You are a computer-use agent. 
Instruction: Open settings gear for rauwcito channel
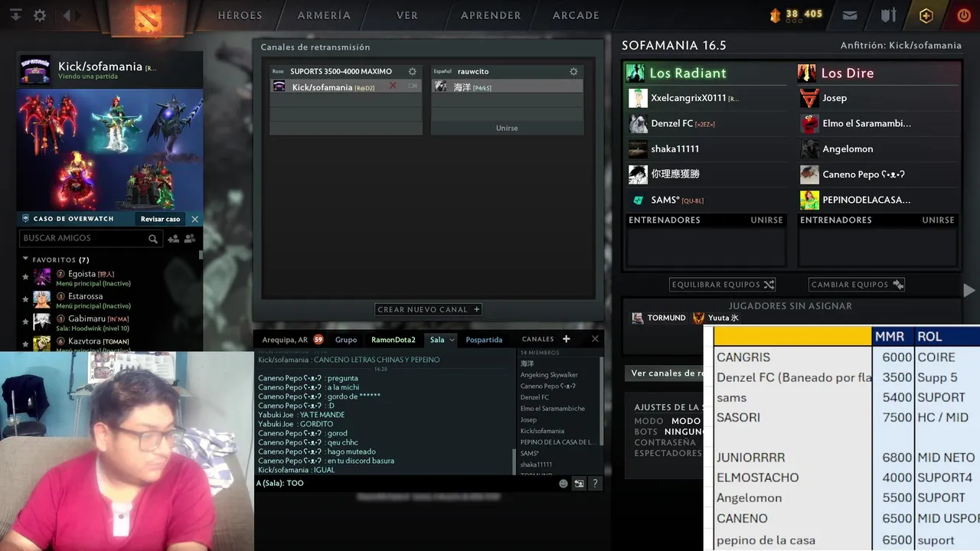click(x=573, y=71)
